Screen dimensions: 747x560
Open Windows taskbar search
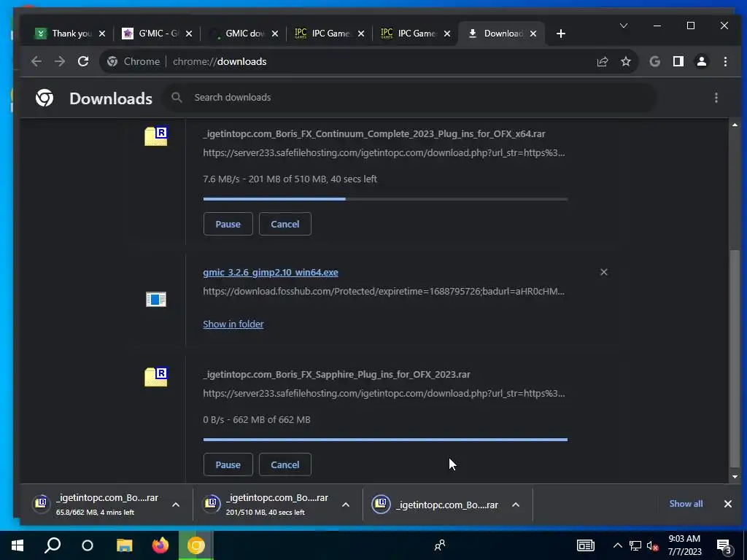[x=53, y=545]
